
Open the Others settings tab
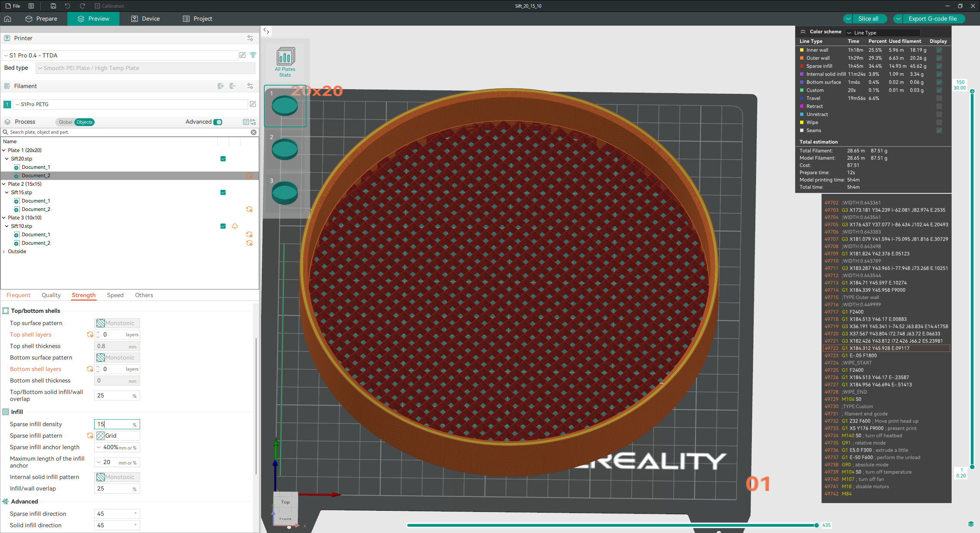pyautogui.click(x=144, y=295)
